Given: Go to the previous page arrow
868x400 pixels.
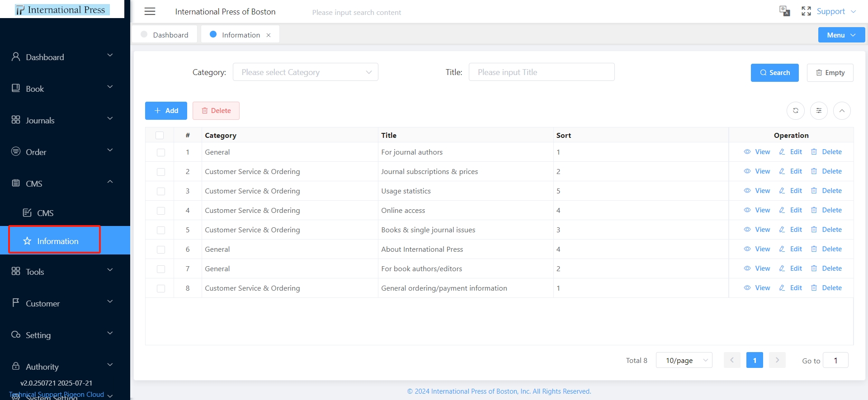Looking at the screenshot, I should [732, 360].
